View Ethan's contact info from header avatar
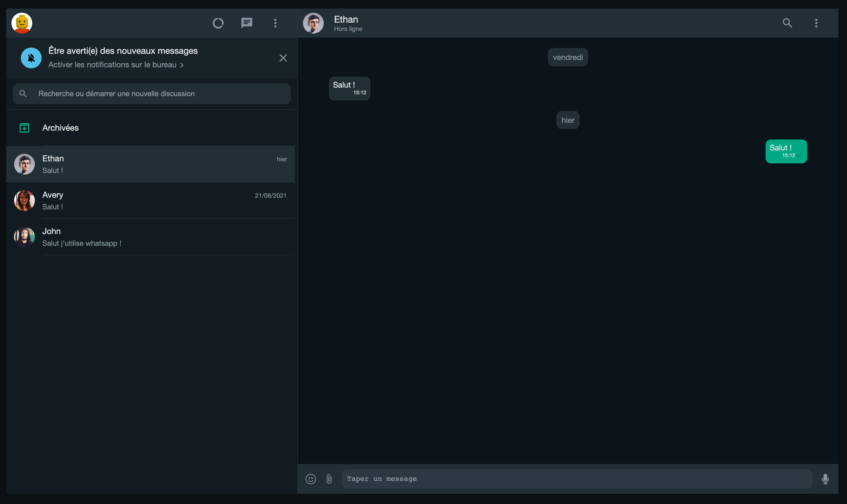Viewport: 847px width, 504px height. (x=313, y=23)
